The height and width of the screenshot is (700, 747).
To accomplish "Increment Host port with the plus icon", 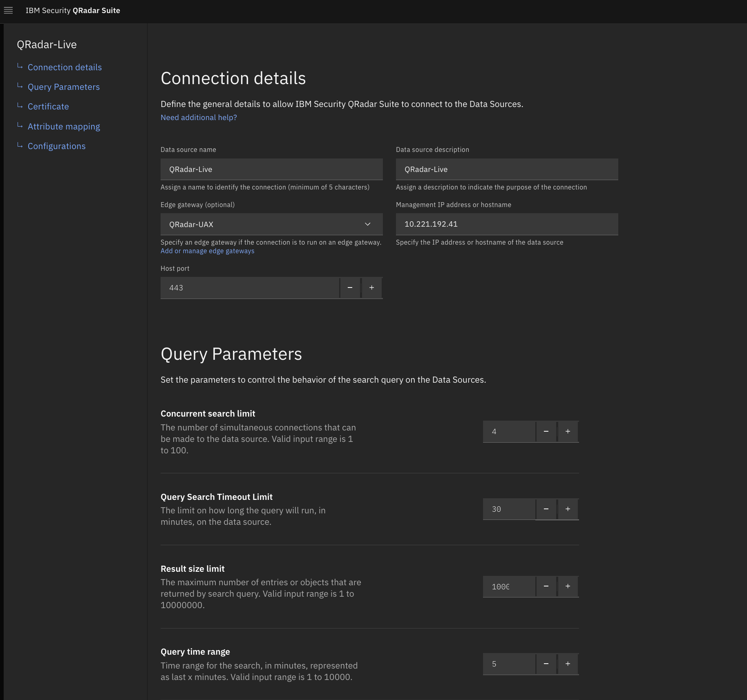I will (x=371, y=288).
